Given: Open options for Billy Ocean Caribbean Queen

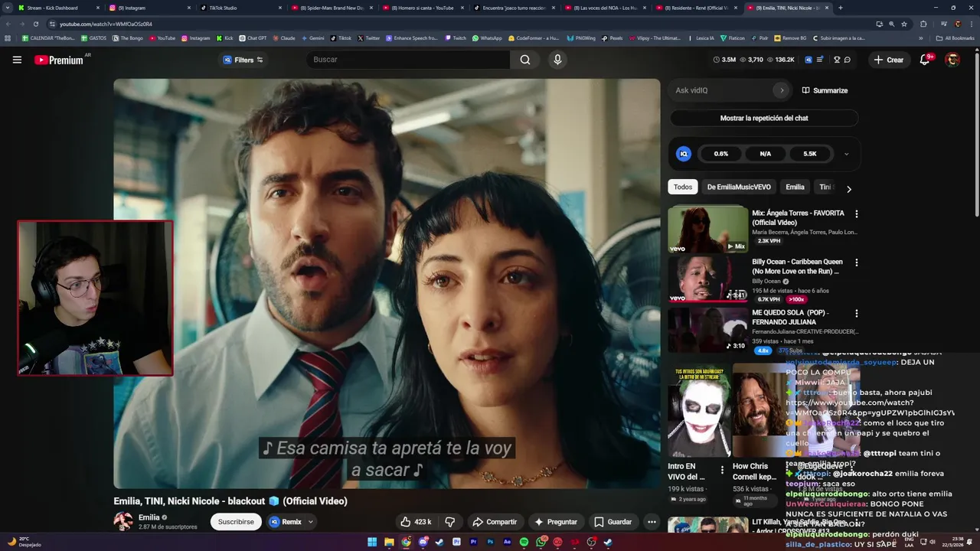Looking at the screenshot, I should click(x=856, y=262).
